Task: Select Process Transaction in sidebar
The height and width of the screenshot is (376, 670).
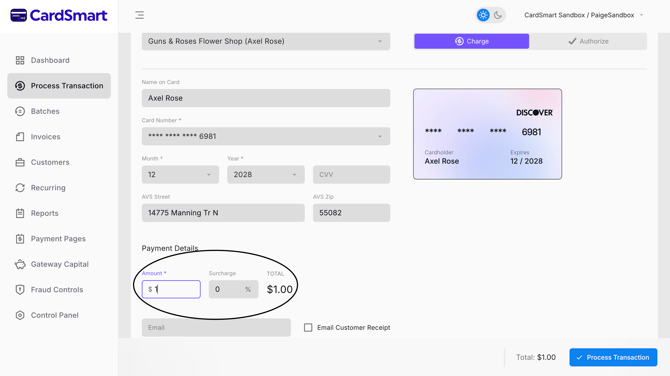Action: (x=59, y=86)
